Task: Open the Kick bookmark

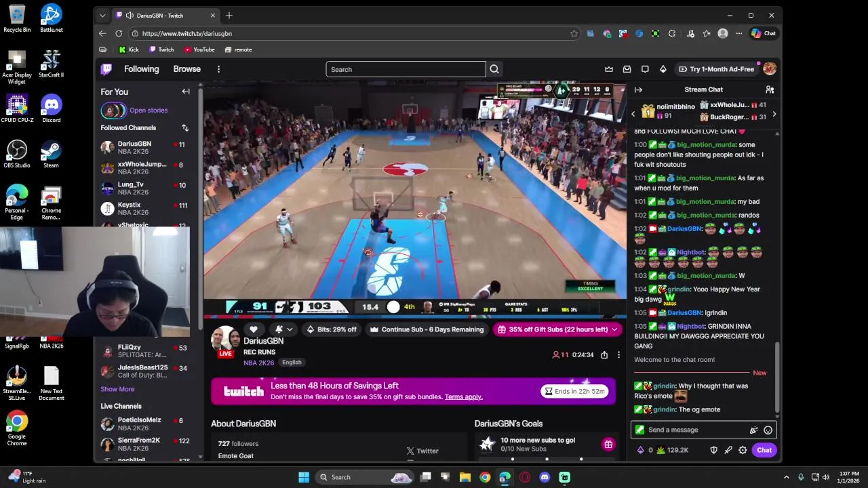Action: [129, 49]
